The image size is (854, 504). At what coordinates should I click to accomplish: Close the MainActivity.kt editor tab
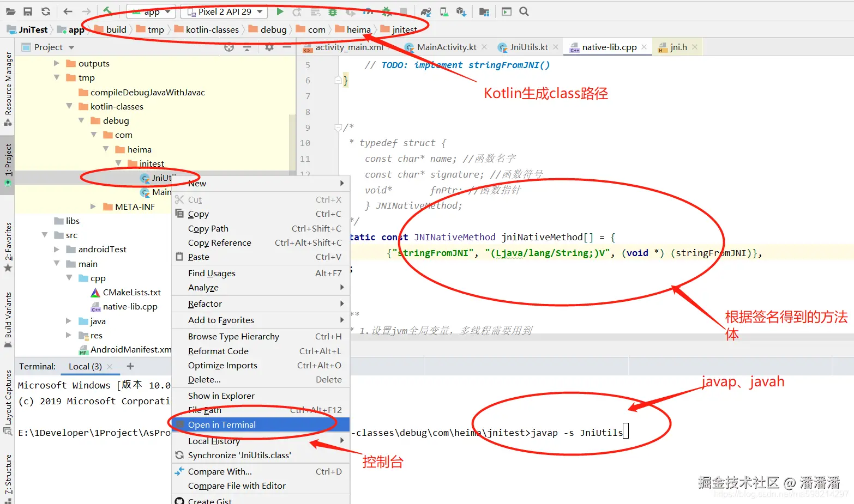point(484,47)
